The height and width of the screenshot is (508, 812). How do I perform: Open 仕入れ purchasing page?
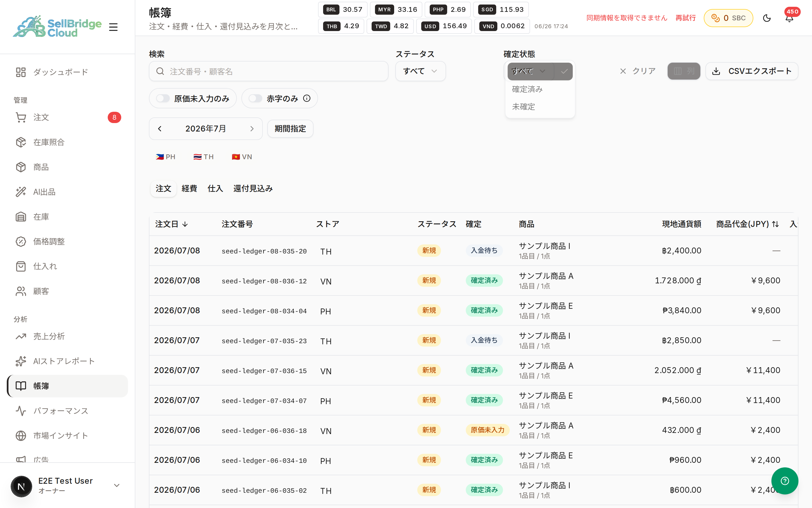67,266
